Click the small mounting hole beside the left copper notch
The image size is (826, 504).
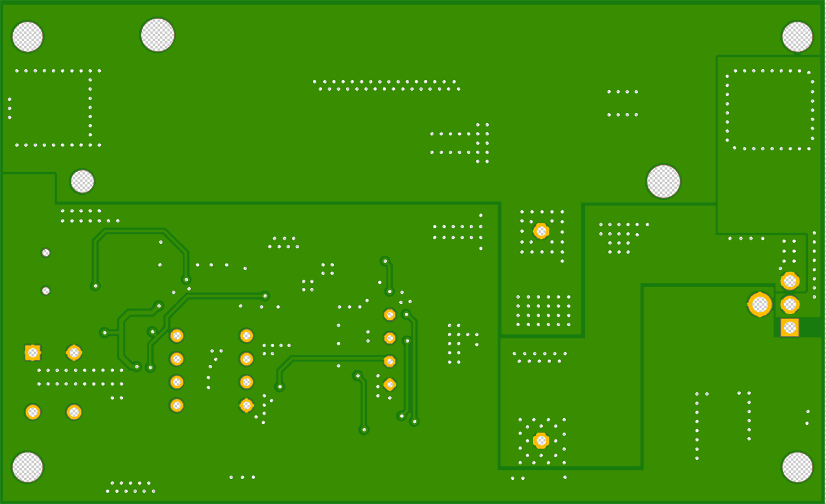(x=83, y=182)
